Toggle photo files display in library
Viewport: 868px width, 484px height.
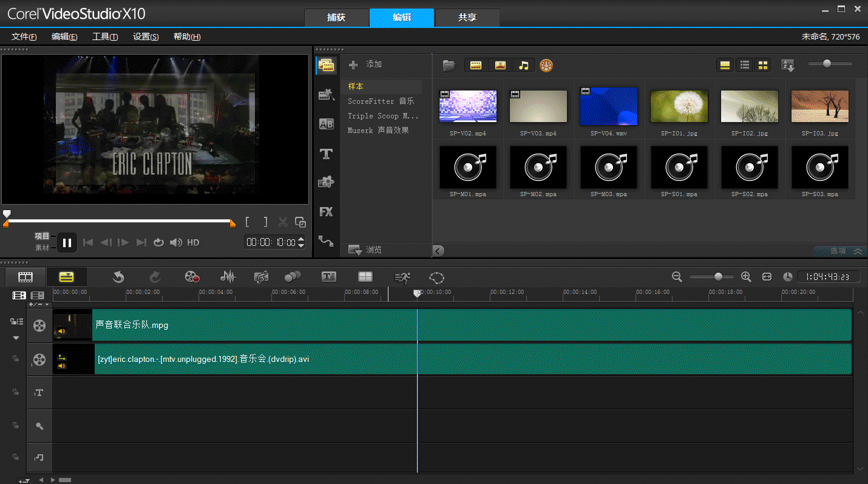(x=500, y=65)
